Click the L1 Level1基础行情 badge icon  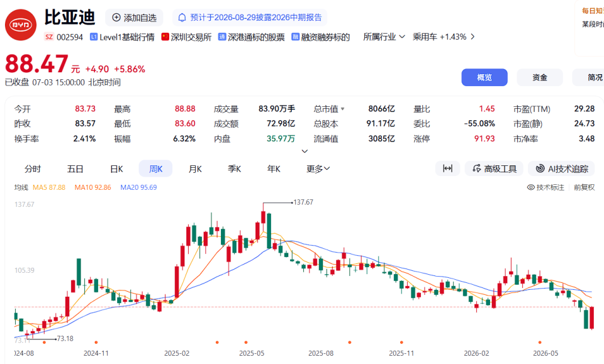[93, 36]
